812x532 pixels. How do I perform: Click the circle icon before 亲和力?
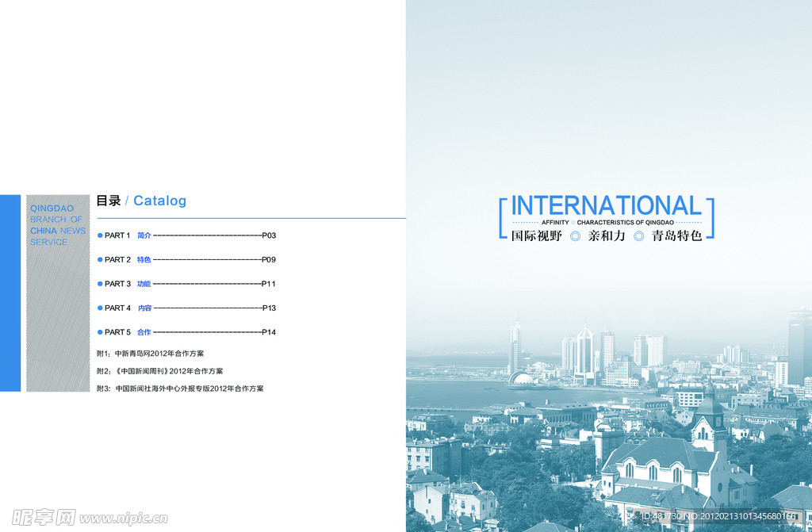576,236
